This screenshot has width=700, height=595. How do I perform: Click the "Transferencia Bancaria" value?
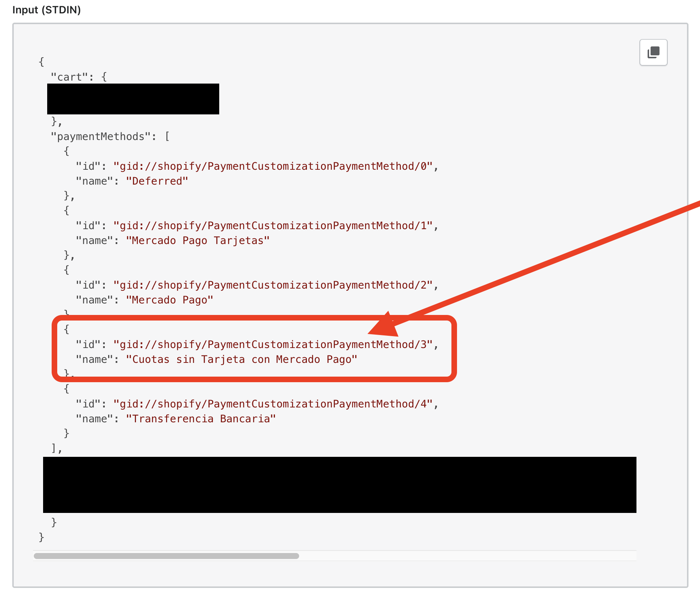(201, 419)
